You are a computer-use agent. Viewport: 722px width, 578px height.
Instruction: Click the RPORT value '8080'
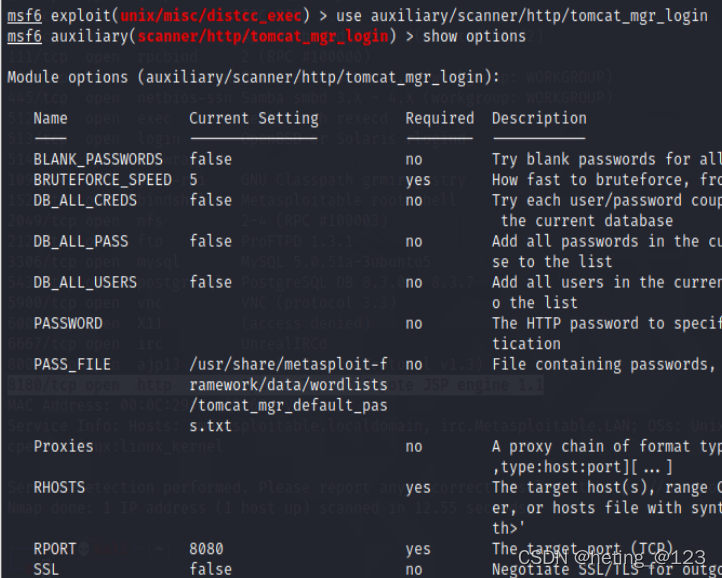coord(206,549)
